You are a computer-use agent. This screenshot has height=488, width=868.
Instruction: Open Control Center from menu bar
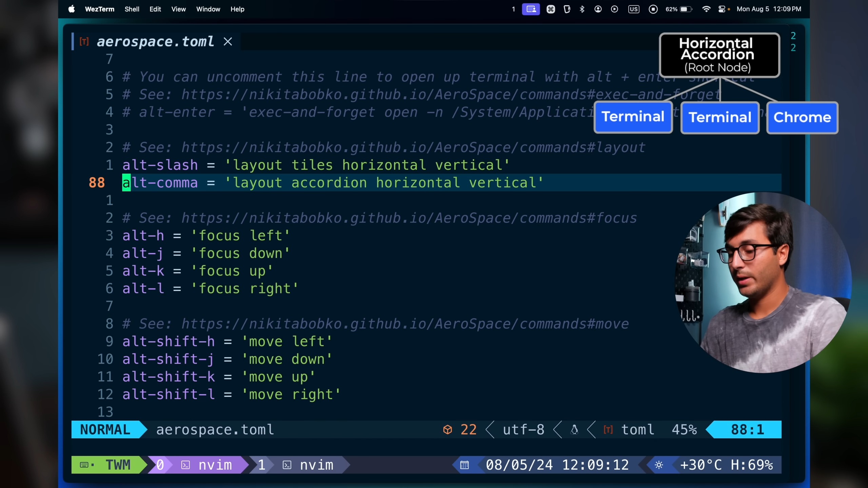click(722, 9)
